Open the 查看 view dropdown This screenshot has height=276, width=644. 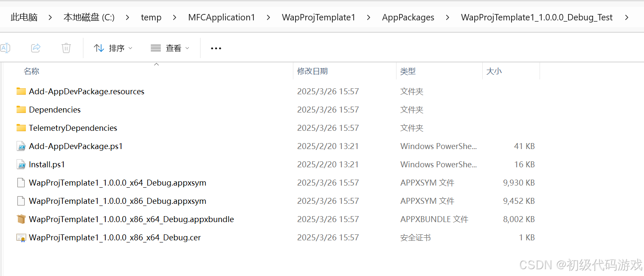click(169, 48)
